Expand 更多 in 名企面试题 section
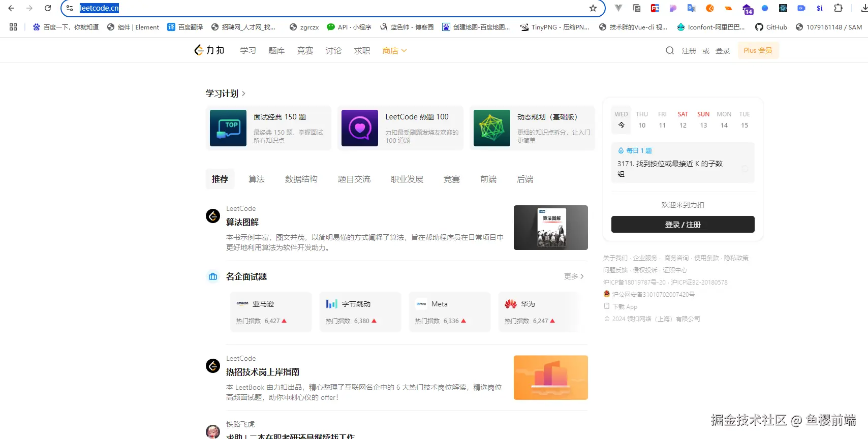Screen dimensions: 868x439 pyautogui.click(x=574, y=276)
